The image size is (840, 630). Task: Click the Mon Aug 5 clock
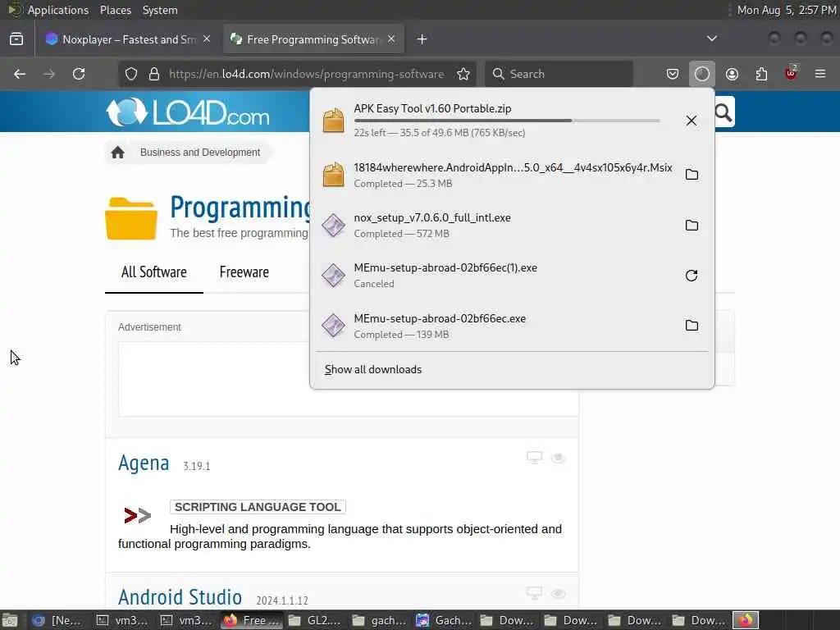(x=787, y=10)
